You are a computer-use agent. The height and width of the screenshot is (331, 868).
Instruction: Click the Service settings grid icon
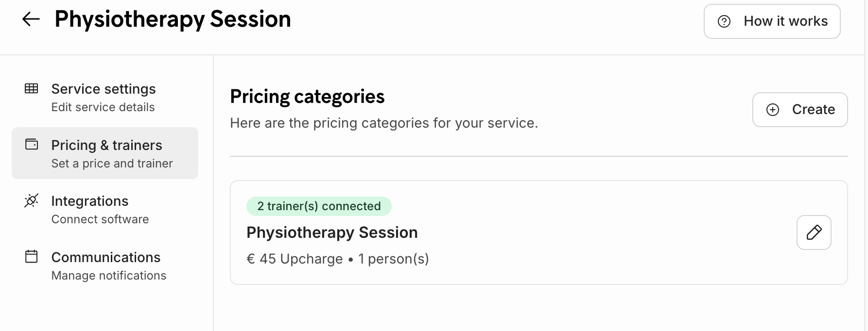pyautogui.click(x=32, y=88)
